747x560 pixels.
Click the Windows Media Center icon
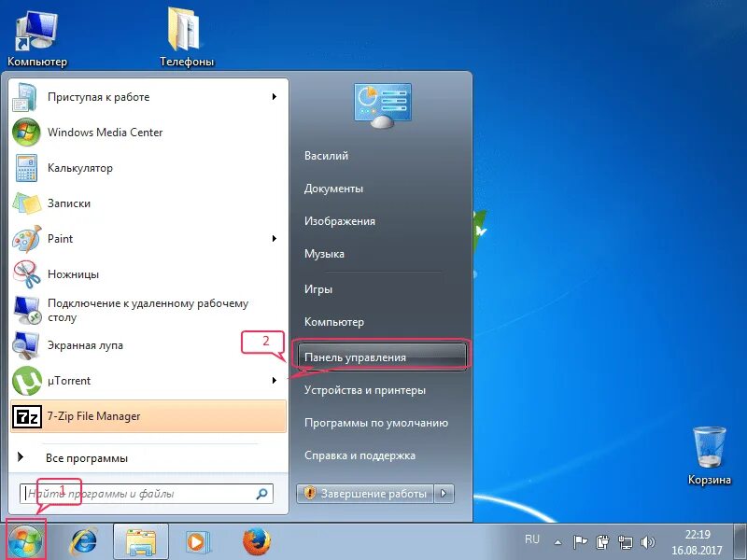(x=26, y=133)
